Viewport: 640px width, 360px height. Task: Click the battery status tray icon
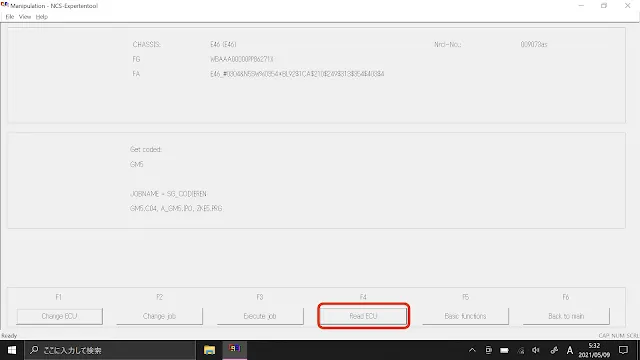(x=504, y=350)
